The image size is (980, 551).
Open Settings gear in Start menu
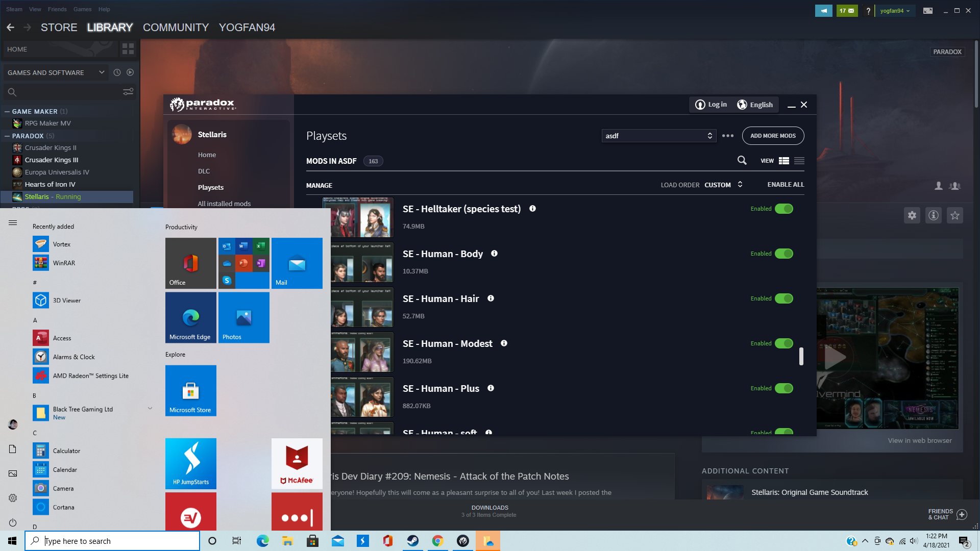pos(13,498)
